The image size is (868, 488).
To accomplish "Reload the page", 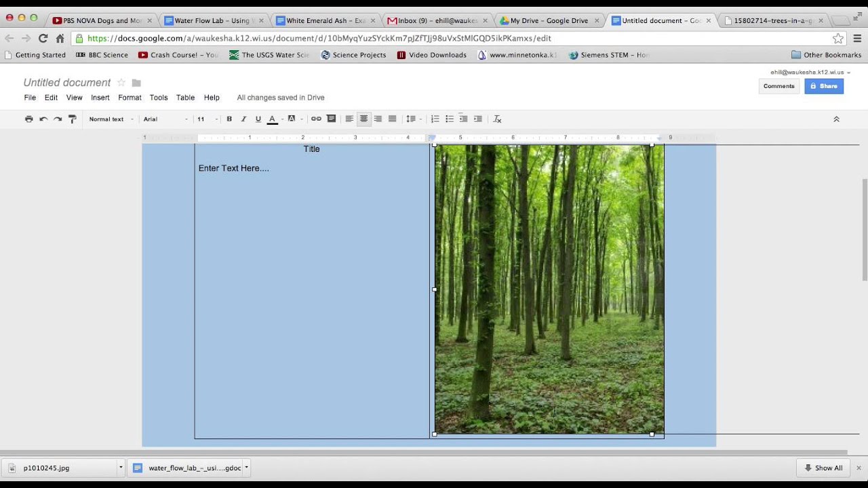I will [x=43, y=39].
